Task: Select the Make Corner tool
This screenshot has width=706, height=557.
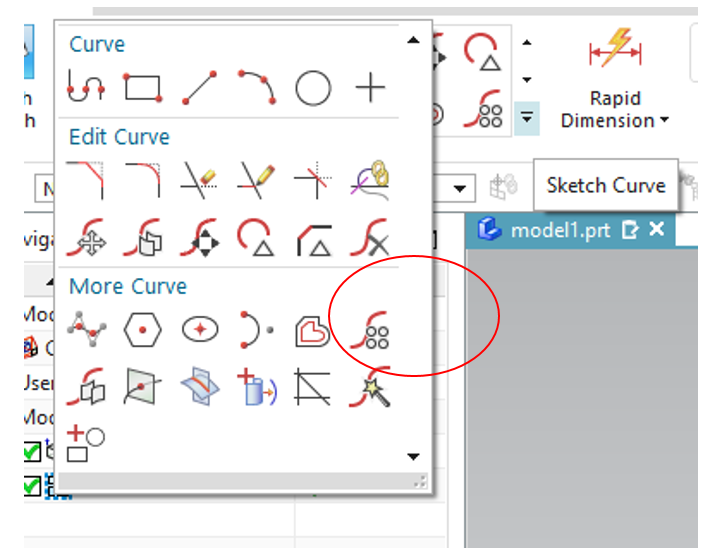Action: tap(313, 180)
